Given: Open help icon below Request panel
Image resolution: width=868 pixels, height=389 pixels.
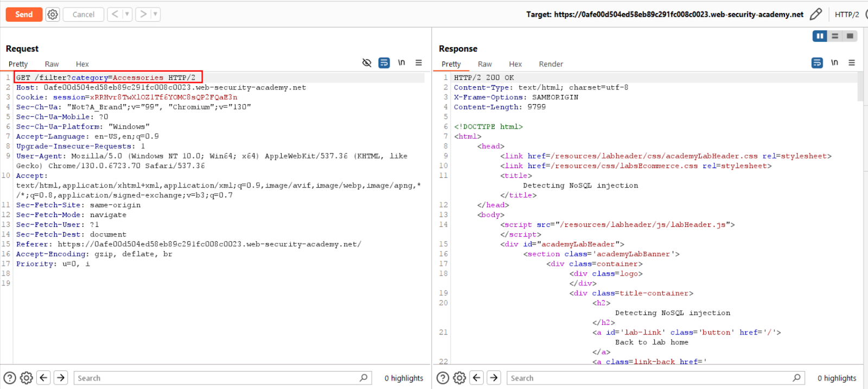Looking at the screenshot, I should coord(10,378).
